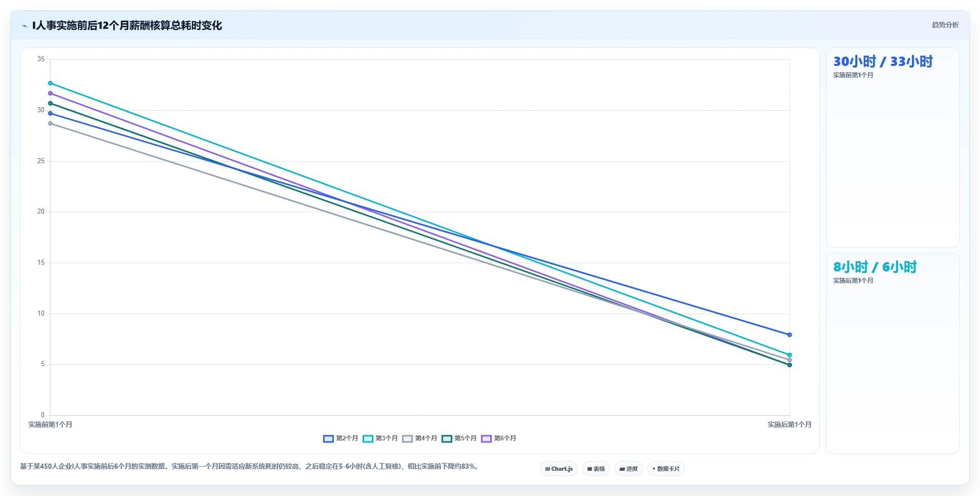Select the dark green 第5个月 point after implementation
Screen dimensions: 980x496
pyautogui.click(x=789, y=365)
